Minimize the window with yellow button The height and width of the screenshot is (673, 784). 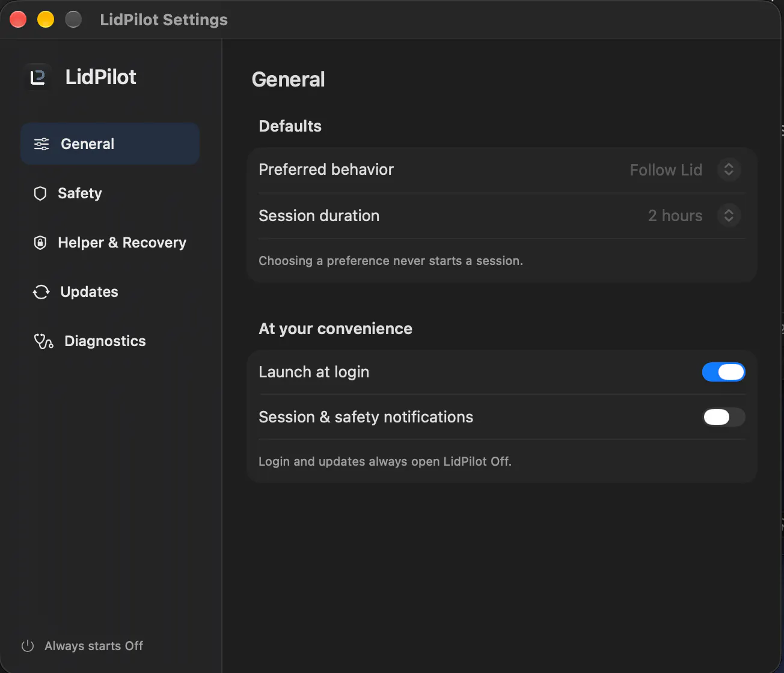[x=46, y=19]
